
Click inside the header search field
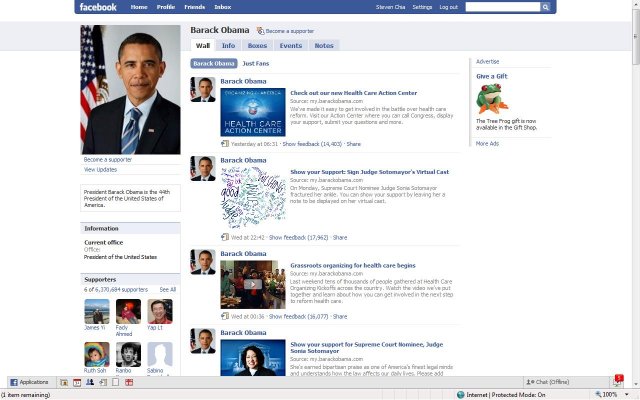pyautogui.click(x=503, y=7)
